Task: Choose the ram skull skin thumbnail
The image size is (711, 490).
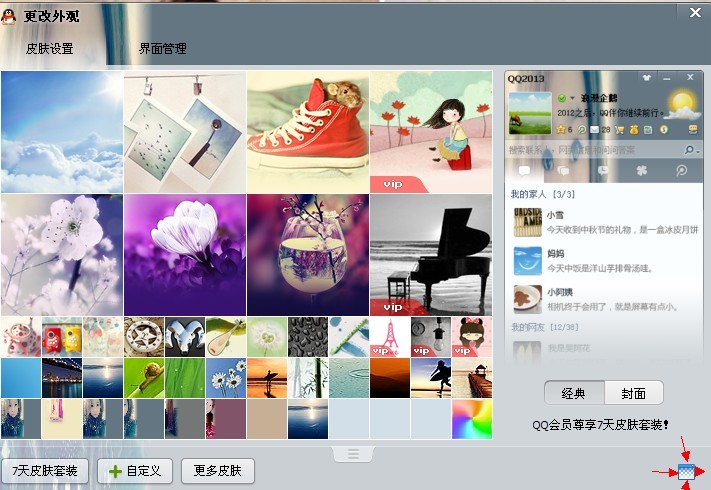Action: [185, 337]
